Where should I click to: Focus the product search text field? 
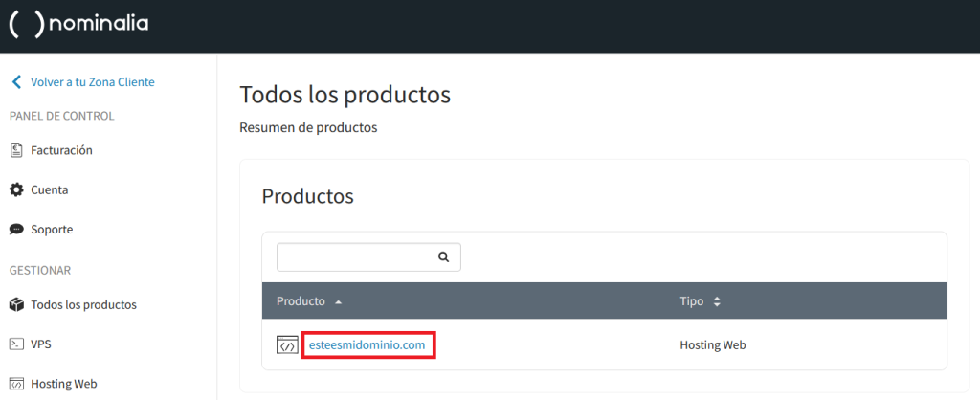click(x=353, y=257)
